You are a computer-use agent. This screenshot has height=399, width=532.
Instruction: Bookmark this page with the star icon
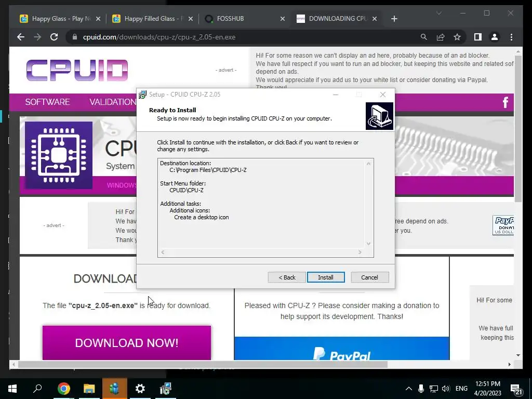(x=457, y=37)
